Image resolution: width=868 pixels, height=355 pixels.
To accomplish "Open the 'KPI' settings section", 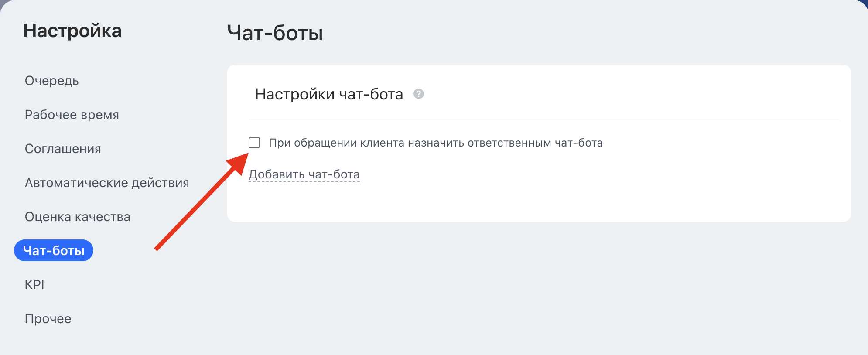I will click(34, 285).
